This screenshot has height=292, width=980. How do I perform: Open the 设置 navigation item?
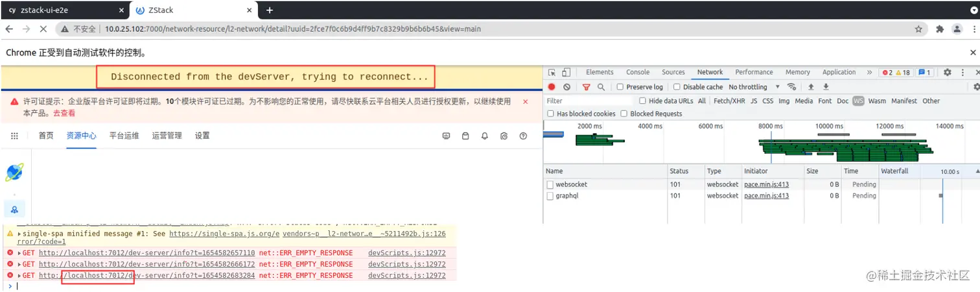coord(202,136)
